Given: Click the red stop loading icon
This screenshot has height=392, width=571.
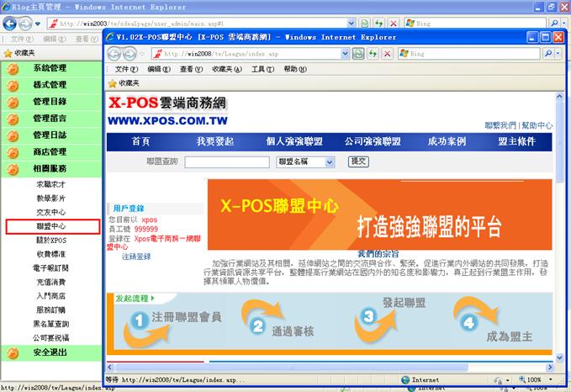Looking at the screenshot, I should [x=387, y=53].
